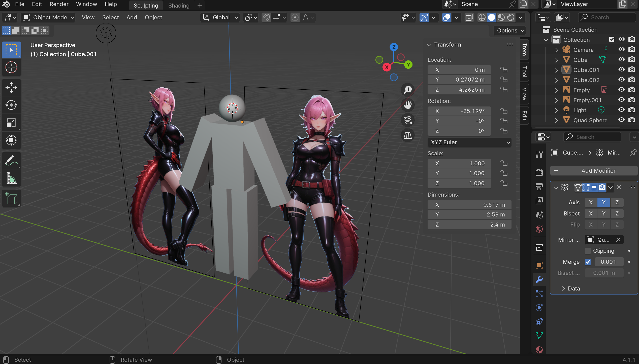Viewport: 639px width, 364px height.
Task: Enable mirror Axis X
Action: 591,202
